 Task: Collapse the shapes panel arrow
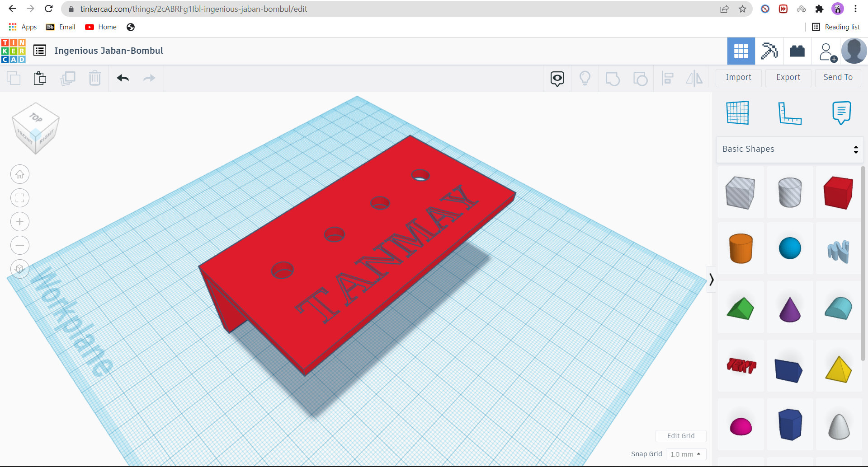tap(711, 280)
